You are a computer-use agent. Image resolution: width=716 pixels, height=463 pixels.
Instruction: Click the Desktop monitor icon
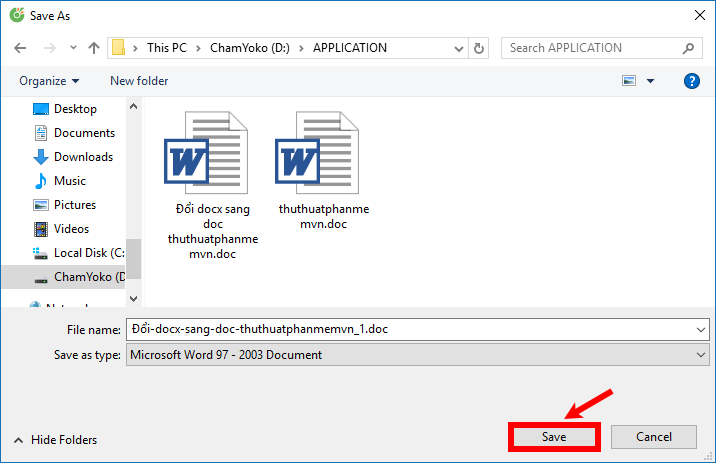[x=41, y=109]
